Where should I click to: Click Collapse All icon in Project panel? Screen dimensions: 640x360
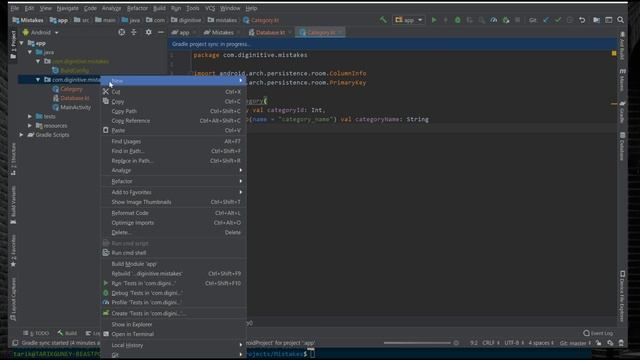pyautogui.click(x=134, y=32)
